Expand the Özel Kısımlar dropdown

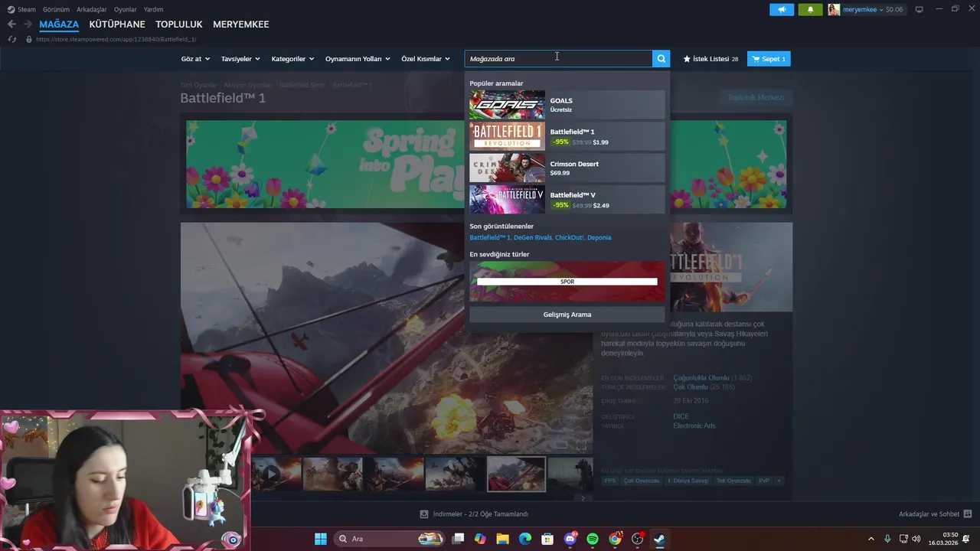click(x=426, y=59)
